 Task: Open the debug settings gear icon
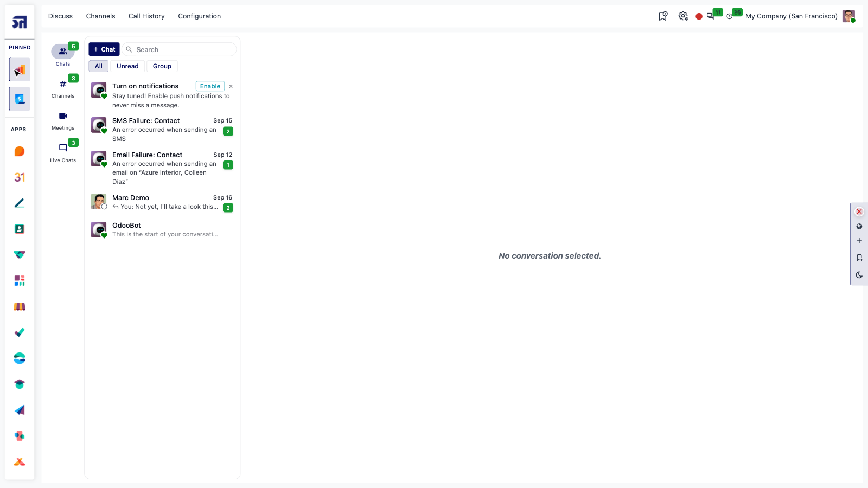point(683,16)
